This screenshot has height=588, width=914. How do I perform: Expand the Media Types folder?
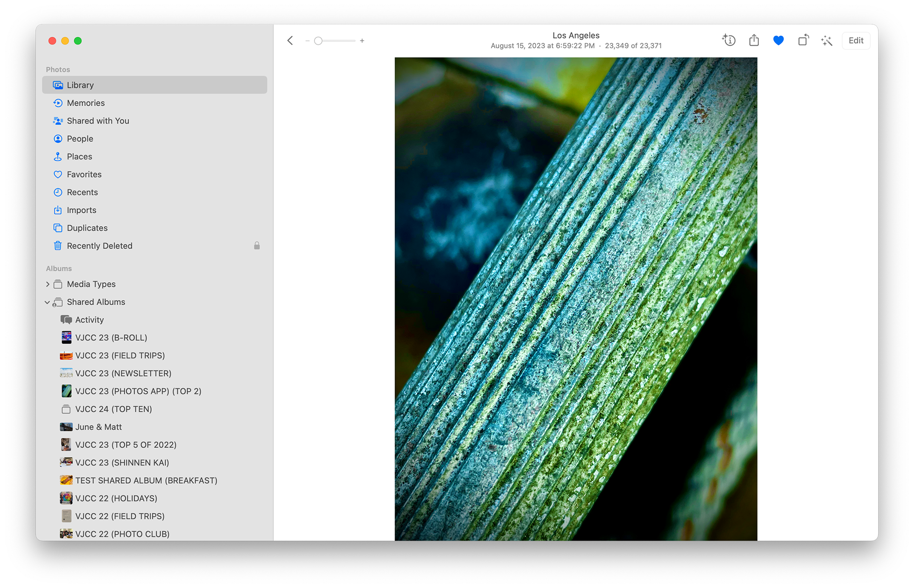pyautogui.click(x=47, y=284)
